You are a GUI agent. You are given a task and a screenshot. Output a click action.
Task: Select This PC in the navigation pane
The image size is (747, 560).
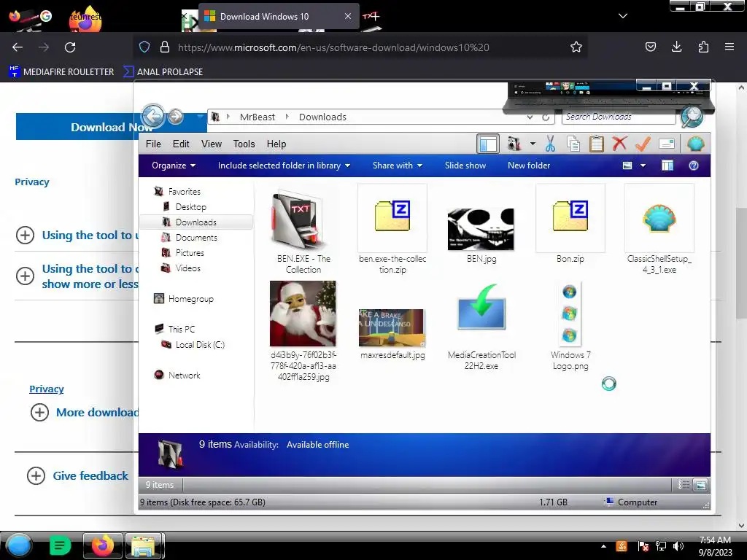(181, 329)
